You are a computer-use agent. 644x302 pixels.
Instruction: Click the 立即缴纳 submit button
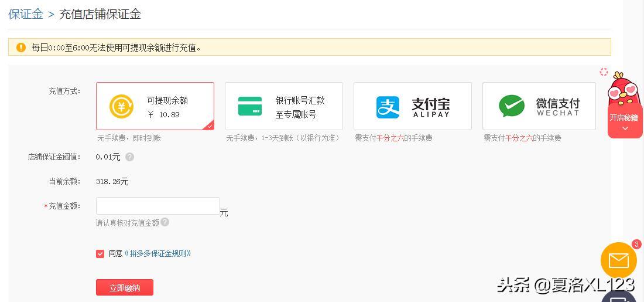tap(125, 287)
